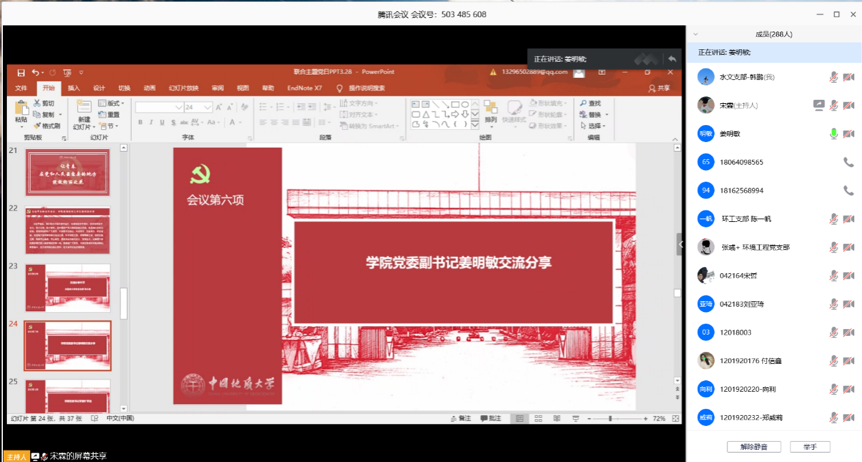This screenshot has height=462, width=862.
Task: Click the screen-share icon next to 宋霖
Action: pos(819,105)
